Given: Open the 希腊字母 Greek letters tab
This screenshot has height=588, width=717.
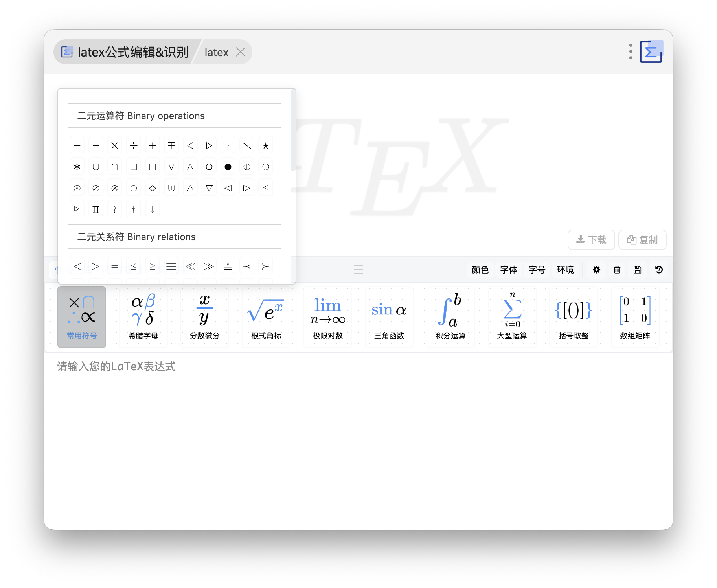Looking at the screenshot, I should coord(143,317).
